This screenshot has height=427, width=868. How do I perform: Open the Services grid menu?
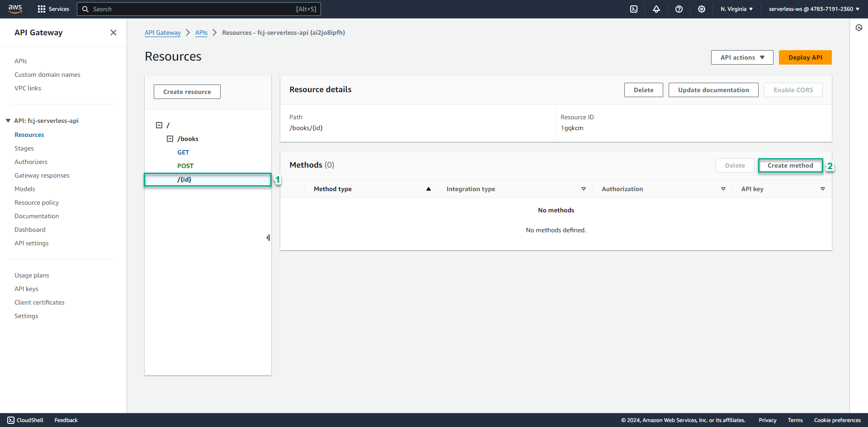click(x=53, y=9)
